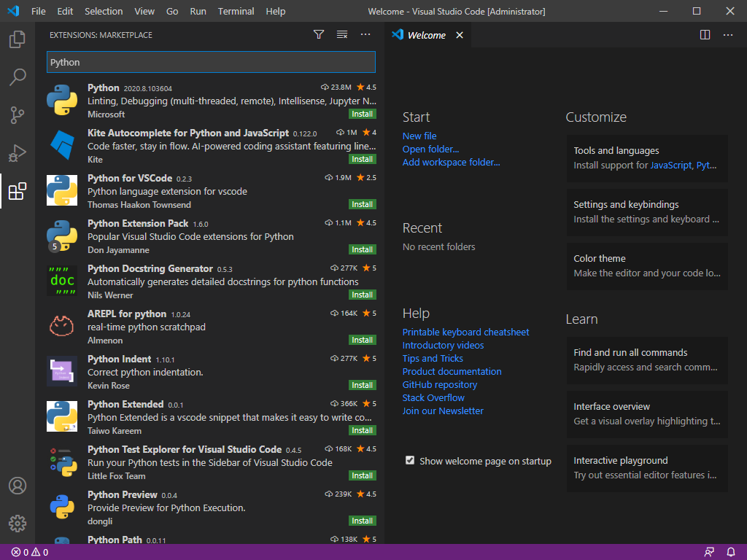Install Python Docstring Generator
This screenshot has height=560, width=747.
coord(363,295)
